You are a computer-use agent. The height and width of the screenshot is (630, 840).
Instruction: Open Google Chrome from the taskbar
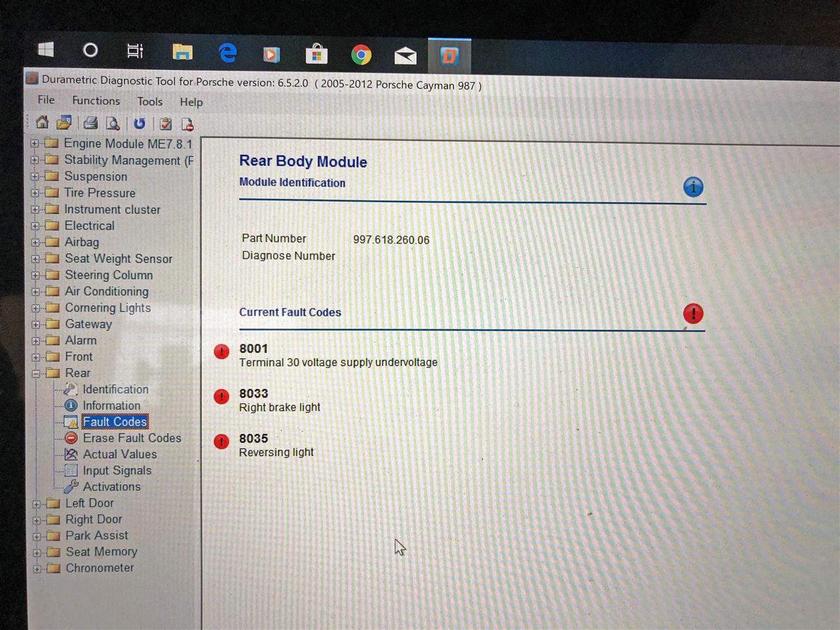coord(361,55)
